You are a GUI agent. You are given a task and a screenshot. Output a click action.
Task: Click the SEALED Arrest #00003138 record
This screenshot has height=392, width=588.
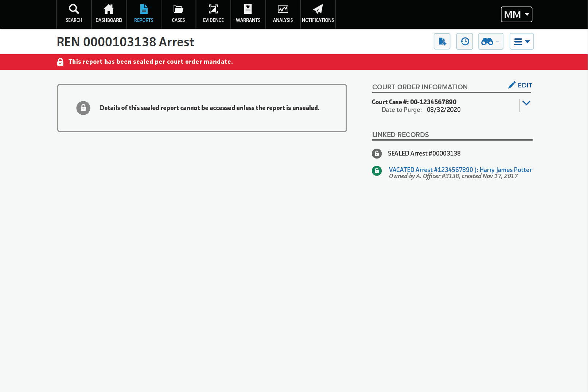click(x=424, y=153)
